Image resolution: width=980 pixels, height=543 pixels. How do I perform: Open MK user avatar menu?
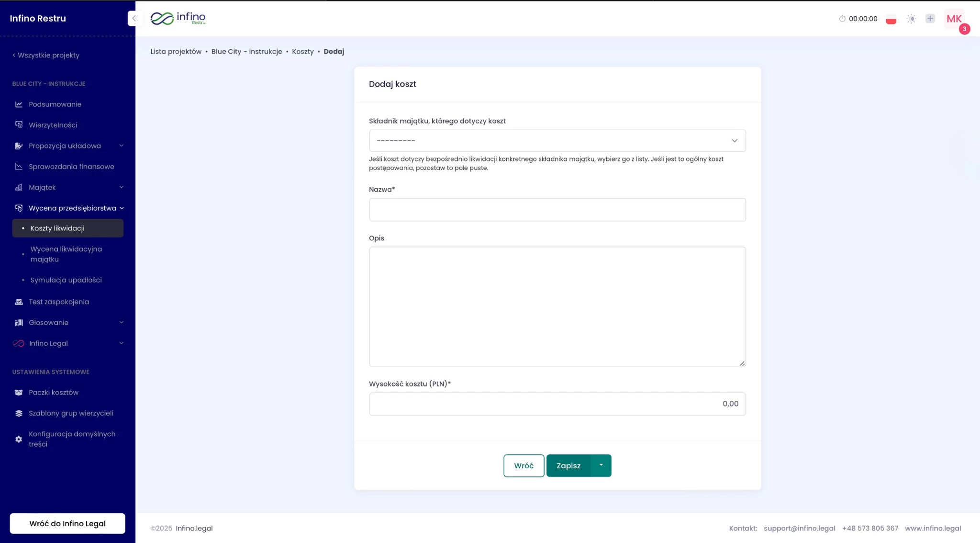(954, 19)
